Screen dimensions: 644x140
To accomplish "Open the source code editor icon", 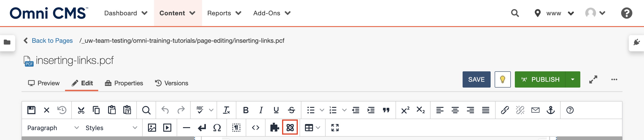I will coord(255,128).
